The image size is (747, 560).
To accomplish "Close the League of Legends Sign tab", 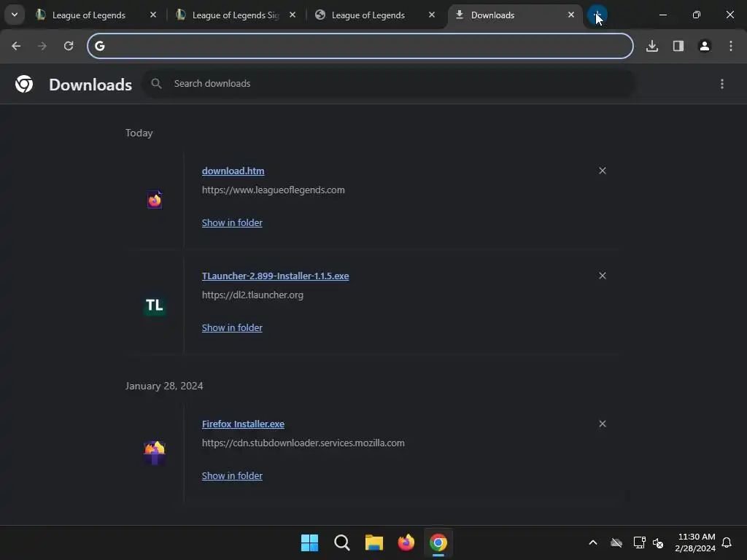I will (x=293, y=15).
